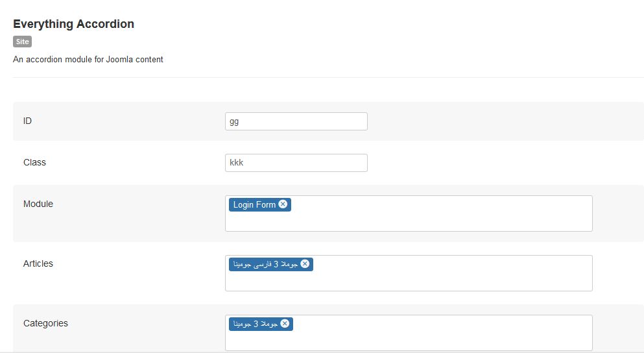
Task: Remove the Login Form module tag
Action: [283, 204]
